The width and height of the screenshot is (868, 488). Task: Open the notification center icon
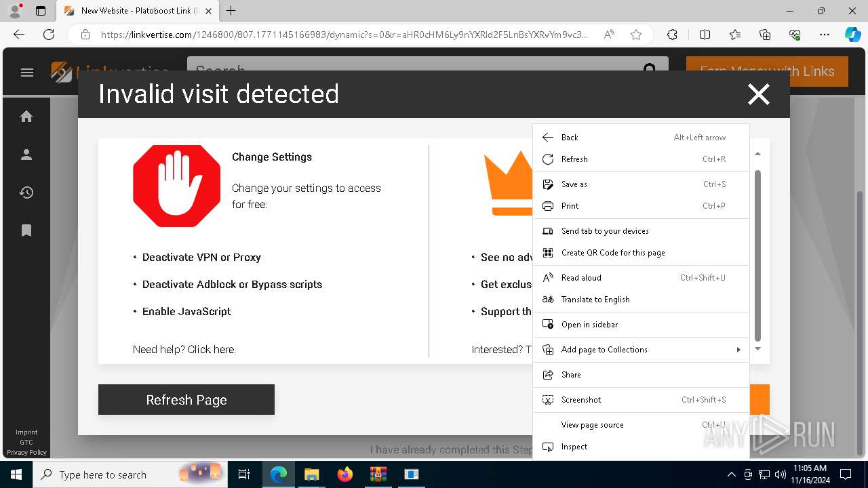(x=846, y=474)
